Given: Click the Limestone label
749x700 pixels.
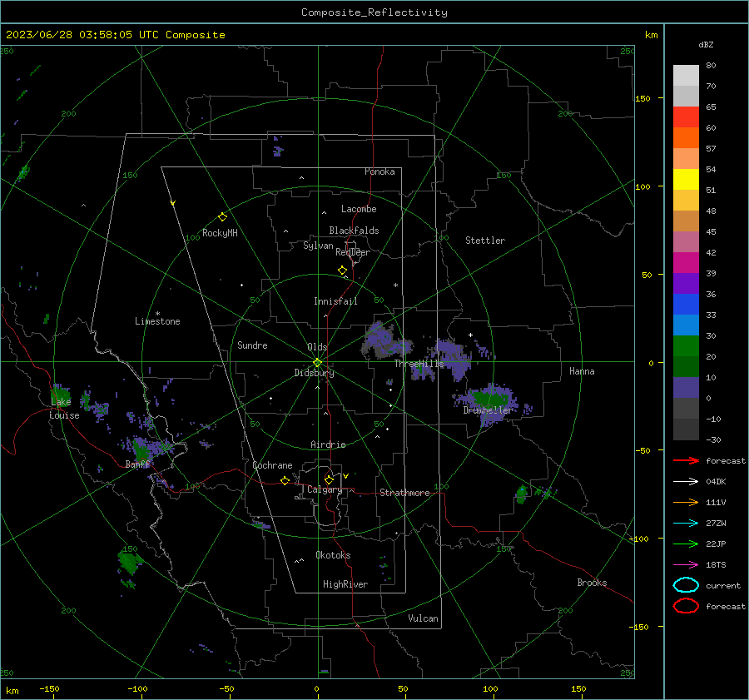Looking at the screenshot, I should 157,321.
